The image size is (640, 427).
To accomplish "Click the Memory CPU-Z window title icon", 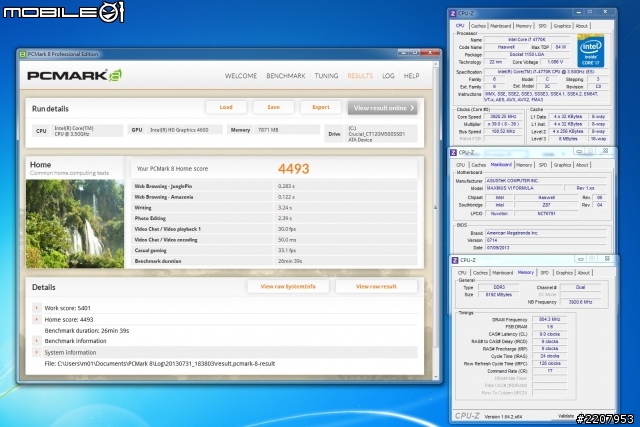I will pyautogui.click(x=455, y=260).
